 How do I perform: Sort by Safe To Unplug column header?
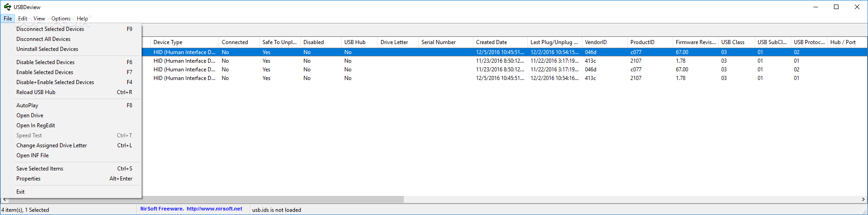point(280,42)
